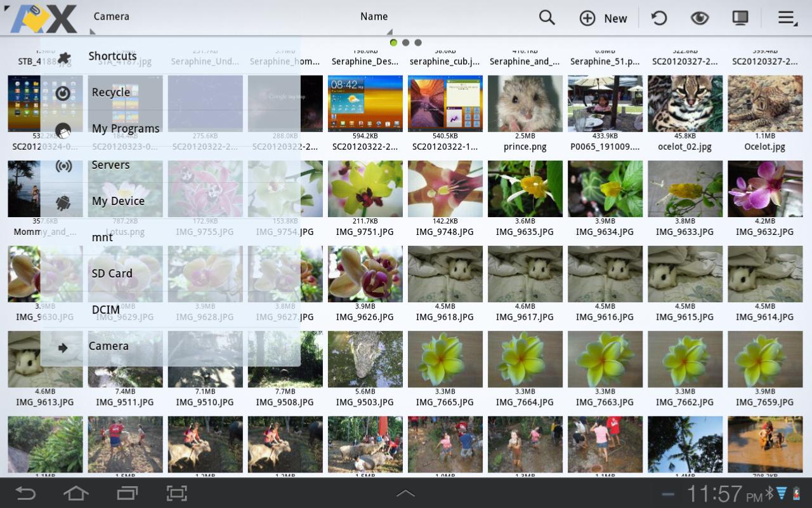This screenshot has height=508, width=812.
Task: Open the recent apps button
Action: pyautogui.click(x=127, y=493)
